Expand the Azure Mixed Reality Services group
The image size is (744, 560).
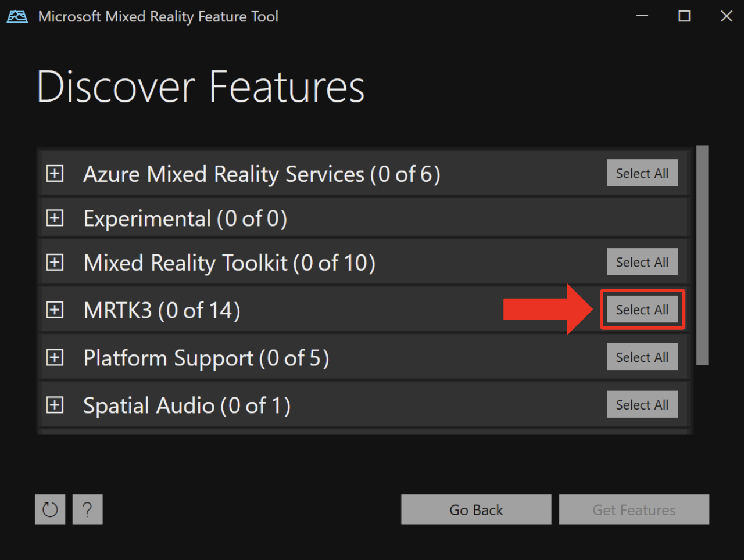pyautogui.click(x=55, y=173)
